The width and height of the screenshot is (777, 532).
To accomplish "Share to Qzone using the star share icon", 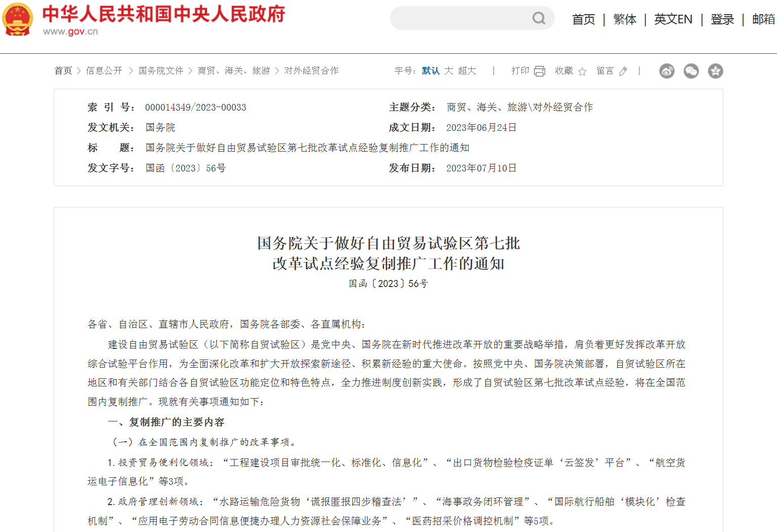I will click(716, 71).
